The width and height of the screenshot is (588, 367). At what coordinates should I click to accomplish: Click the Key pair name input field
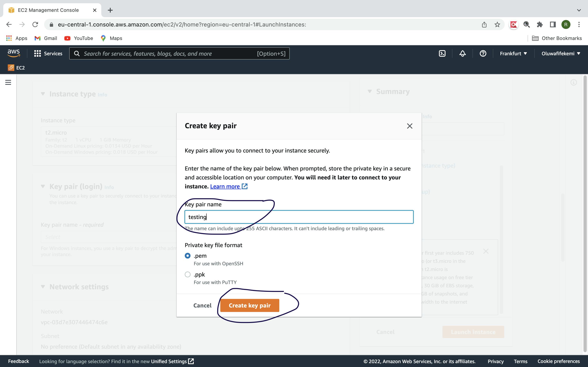[x=298, y=217]
